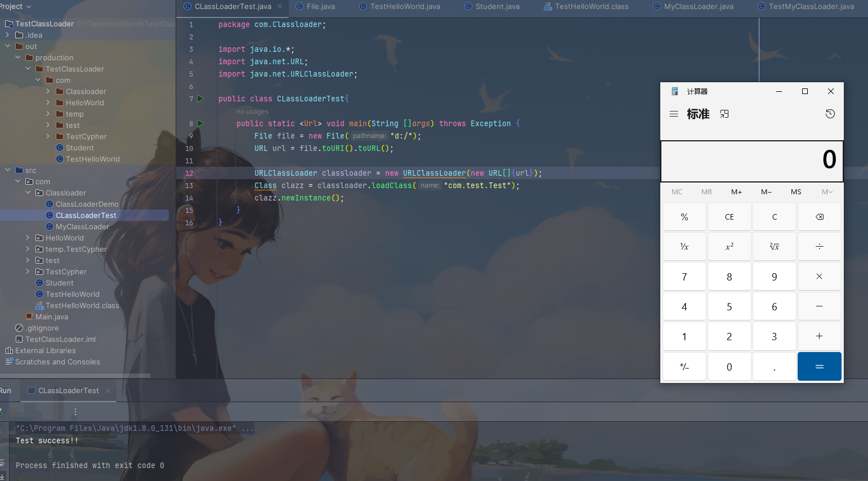Screen dimensions: 868x481
Task: Click the Calculator M+ memory button
Action: point(736,192)
